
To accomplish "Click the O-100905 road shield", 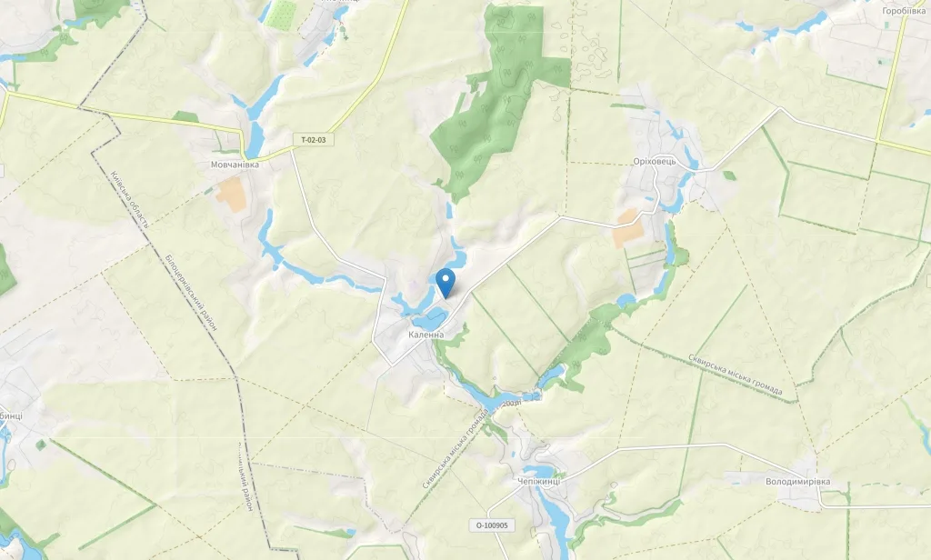I will [x=492, y=525].
